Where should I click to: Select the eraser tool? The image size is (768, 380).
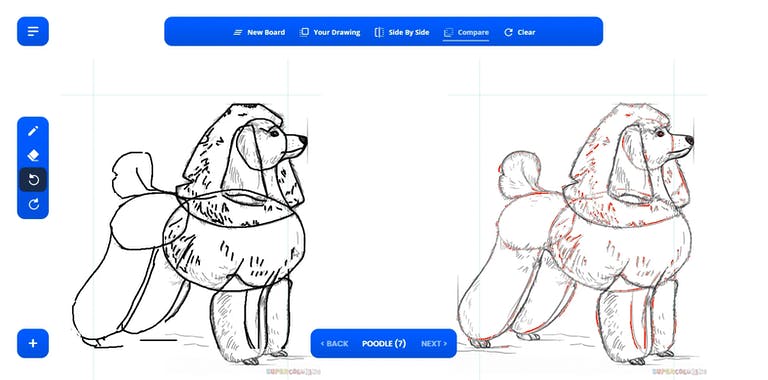[33, 155]
